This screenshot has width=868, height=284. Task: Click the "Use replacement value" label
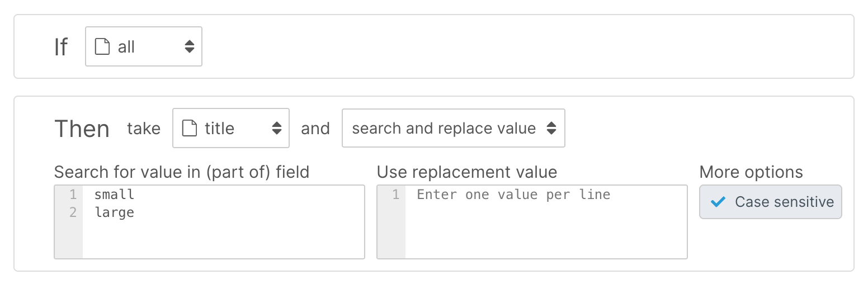pos(466,172)
